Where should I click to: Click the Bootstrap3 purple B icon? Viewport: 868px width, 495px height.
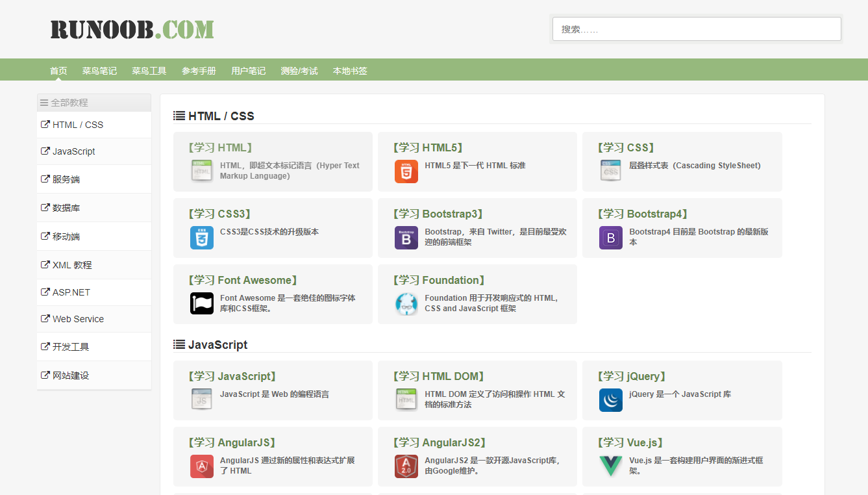tap(406, 238)
